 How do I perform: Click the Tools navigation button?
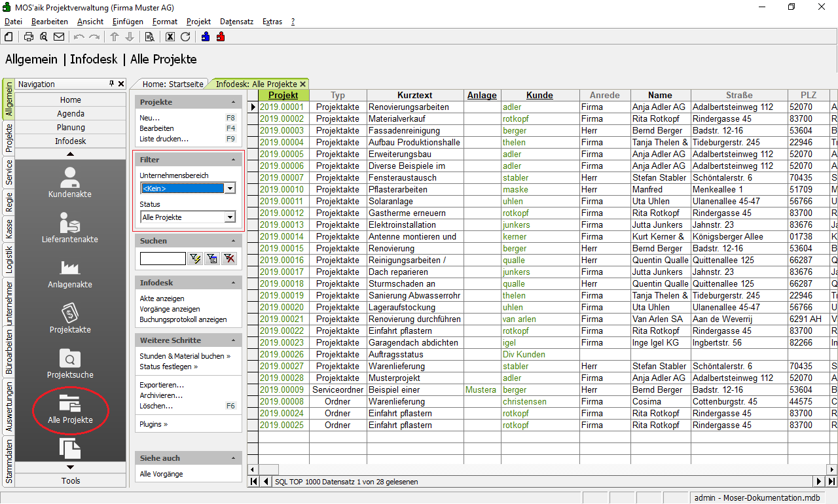(x=70, y=480)
